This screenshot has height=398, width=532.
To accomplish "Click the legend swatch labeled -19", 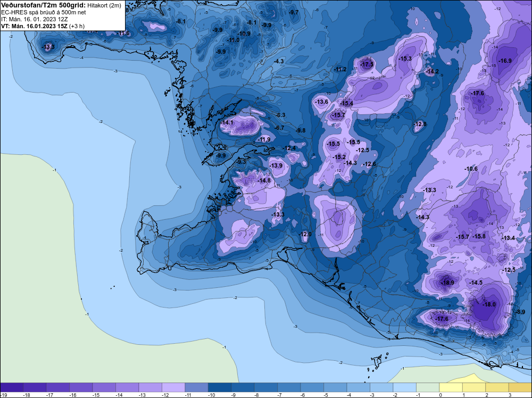I will [12, 387].
